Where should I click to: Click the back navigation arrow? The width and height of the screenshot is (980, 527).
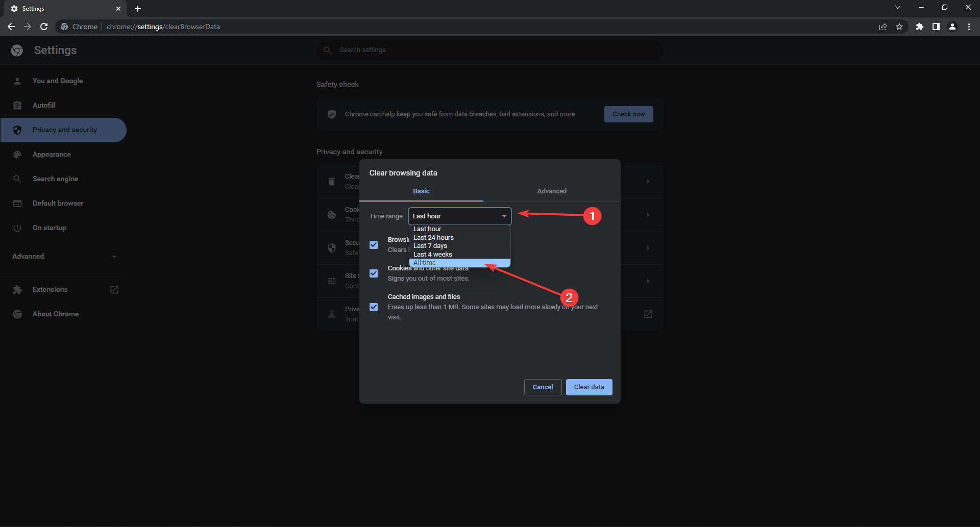click(x=11, y=27)
